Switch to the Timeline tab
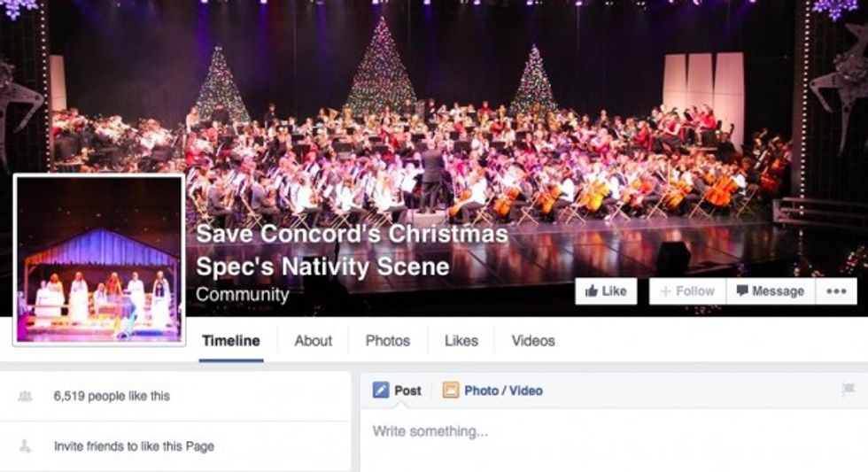Image resolution: width=868 pixels, height=472 pixels. pos(231,341)
